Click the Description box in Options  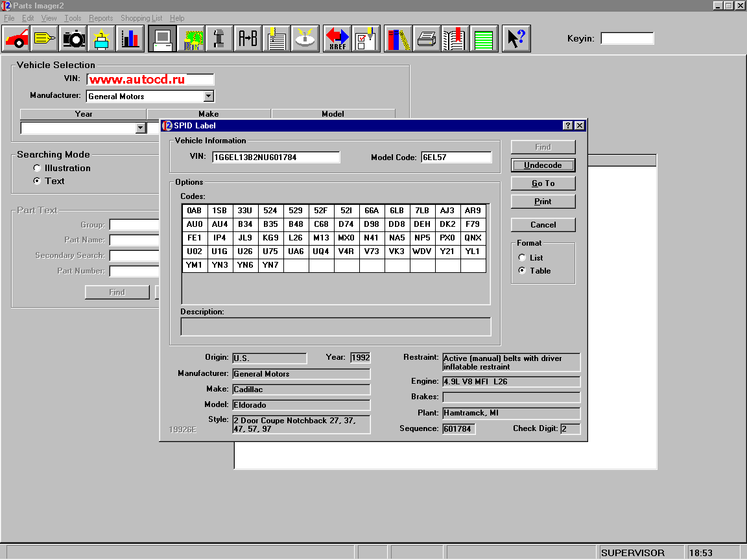[x=336, y=327]
